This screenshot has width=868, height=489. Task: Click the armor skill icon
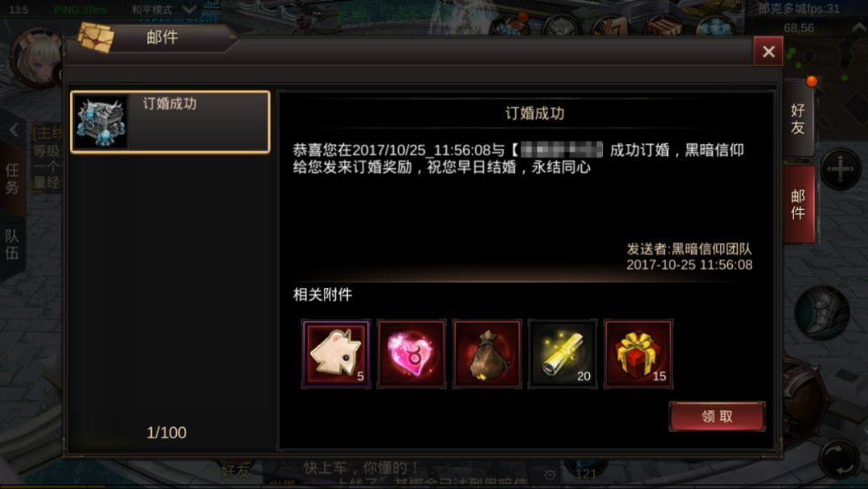tap(823, 313)
